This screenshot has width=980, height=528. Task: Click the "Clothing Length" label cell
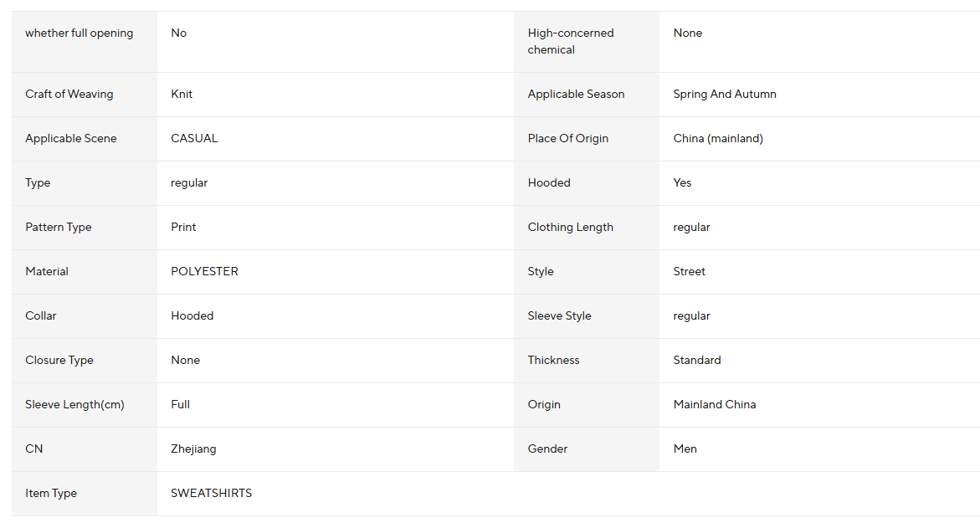[x=570, y=228]
